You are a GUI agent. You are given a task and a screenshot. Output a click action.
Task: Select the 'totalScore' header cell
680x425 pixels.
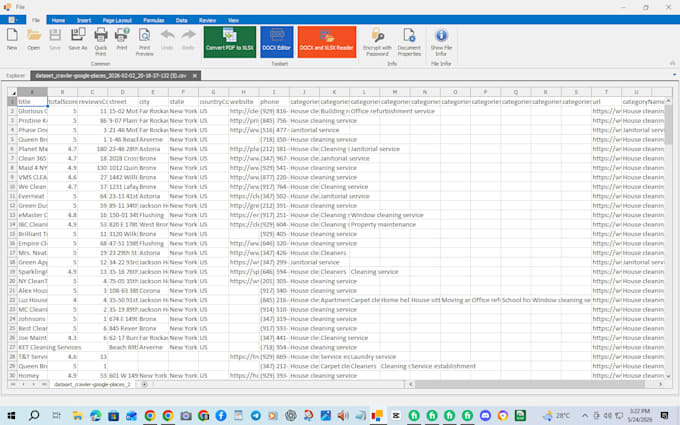[x=62, y=101]
